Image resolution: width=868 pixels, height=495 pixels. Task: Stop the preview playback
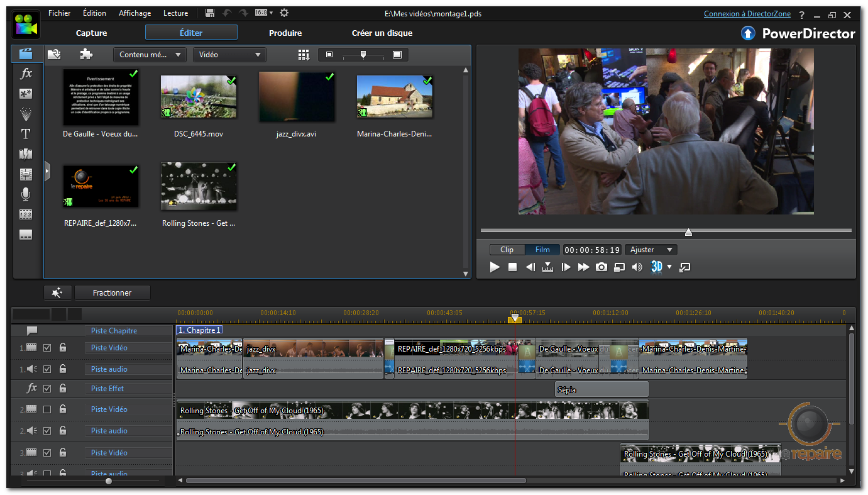coord(512,267)
